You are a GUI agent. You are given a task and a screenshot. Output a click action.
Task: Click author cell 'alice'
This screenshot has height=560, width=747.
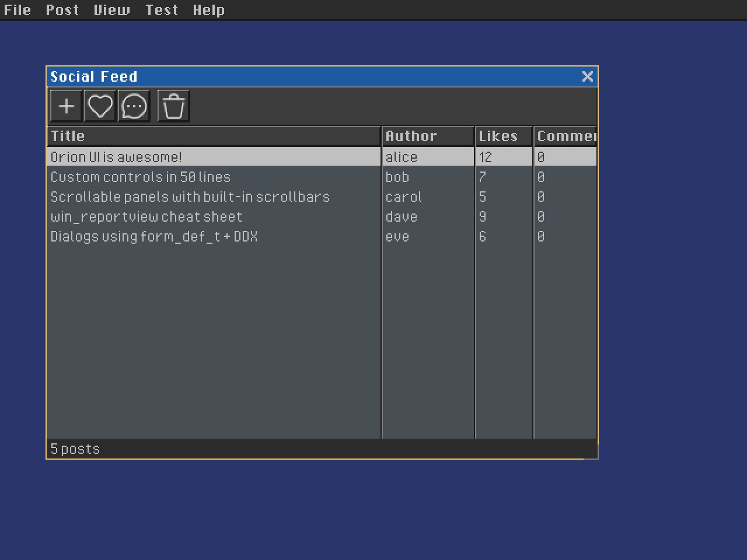[402, 157]
